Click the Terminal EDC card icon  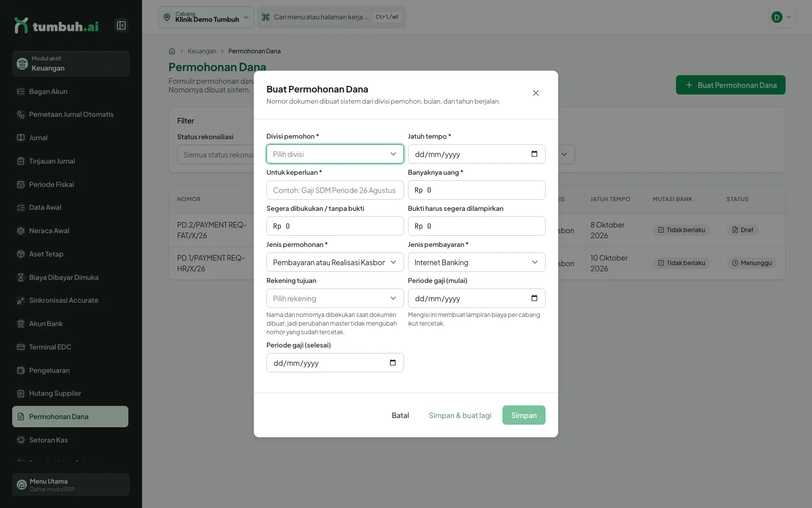21,347
